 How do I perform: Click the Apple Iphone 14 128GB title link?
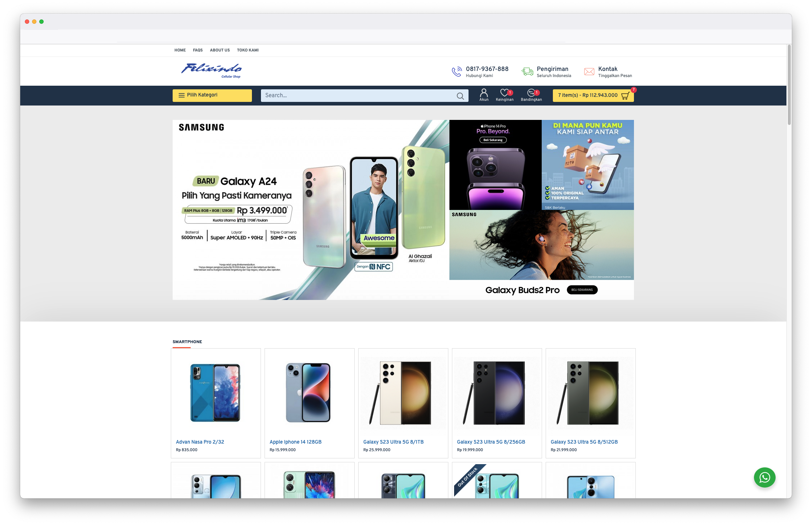click(x=296, y=442)
